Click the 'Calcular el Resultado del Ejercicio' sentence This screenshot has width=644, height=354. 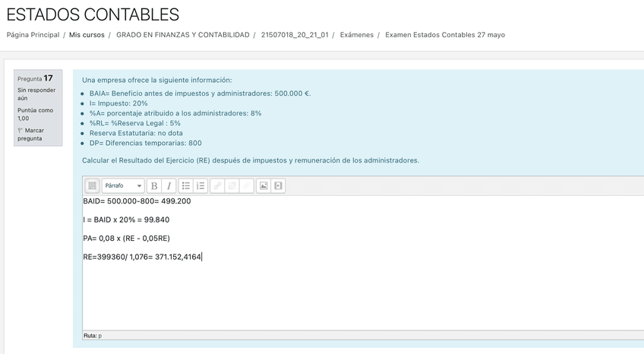click(x=251, y=160)
